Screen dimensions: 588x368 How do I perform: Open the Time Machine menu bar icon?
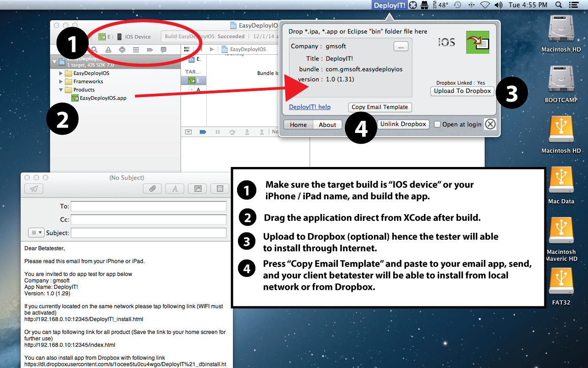click(458, 5)
